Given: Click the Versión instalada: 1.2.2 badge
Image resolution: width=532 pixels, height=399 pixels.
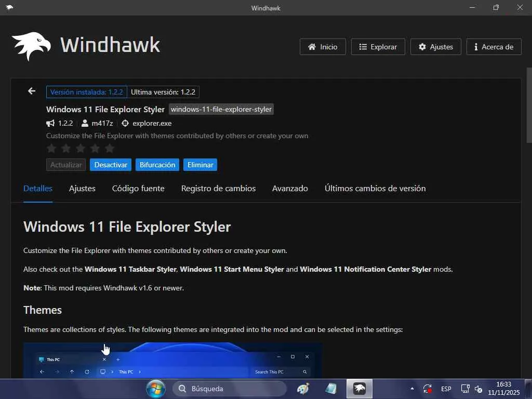Looking at the screenshot, I should [87, 92].
